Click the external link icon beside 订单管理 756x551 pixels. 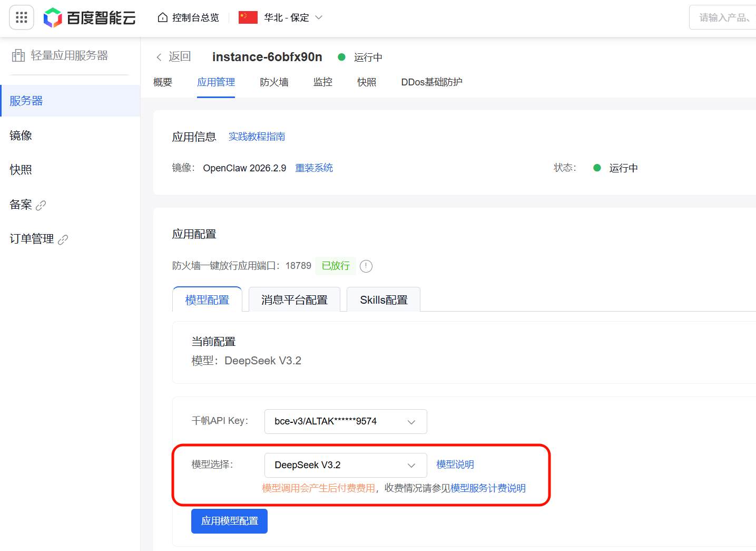(63, 239)
